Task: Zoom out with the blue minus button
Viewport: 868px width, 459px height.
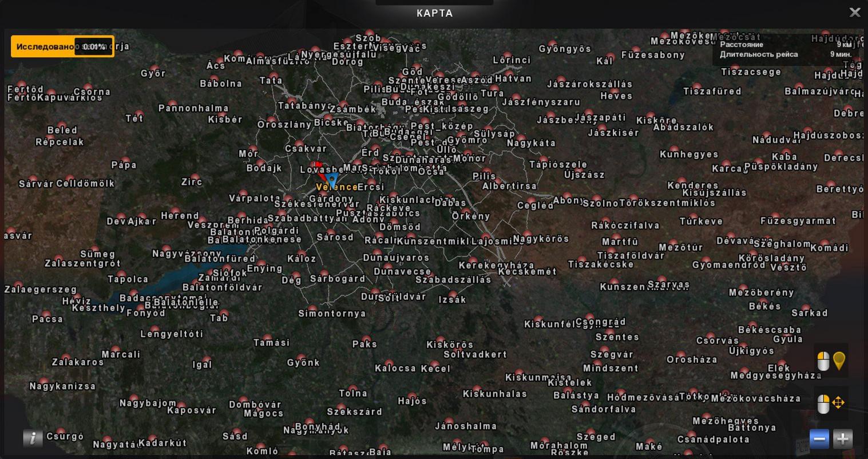Action: point(819,439)
